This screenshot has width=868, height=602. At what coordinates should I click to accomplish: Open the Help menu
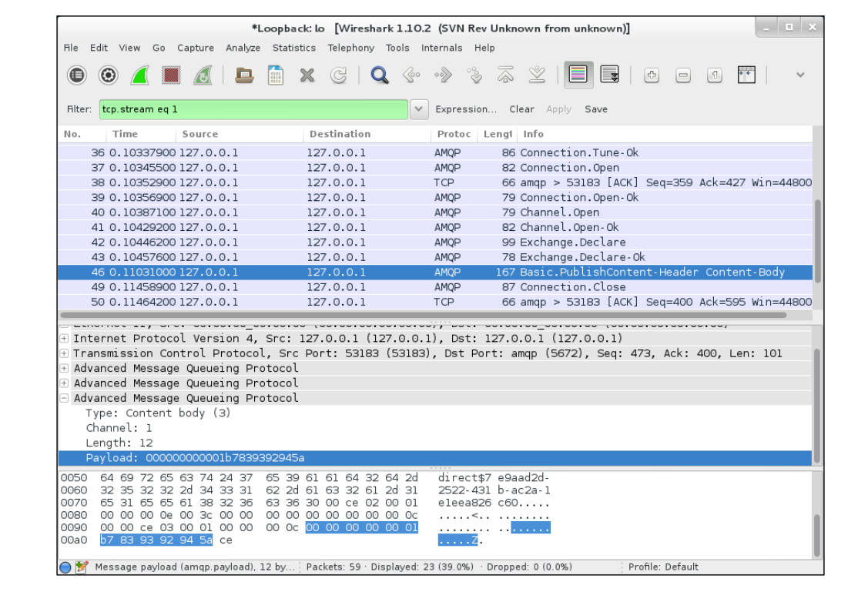pyautogui.click(x=484, y=48)
